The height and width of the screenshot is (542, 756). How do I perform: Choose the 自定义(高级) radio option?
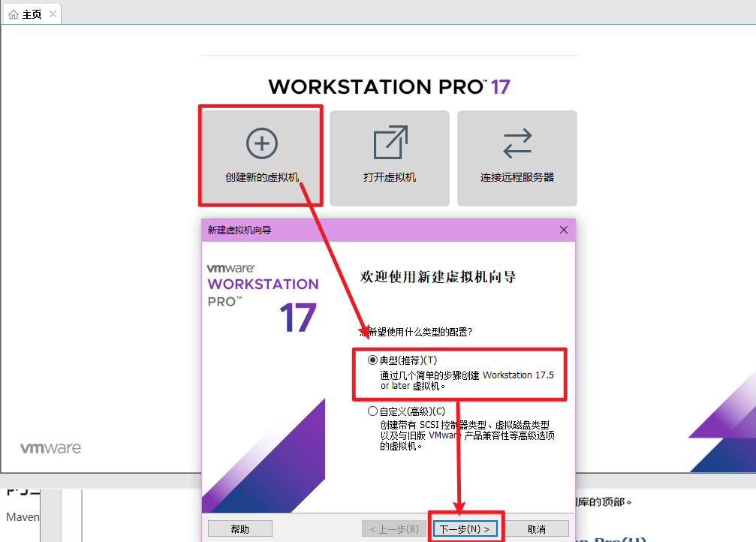point(372,411)
